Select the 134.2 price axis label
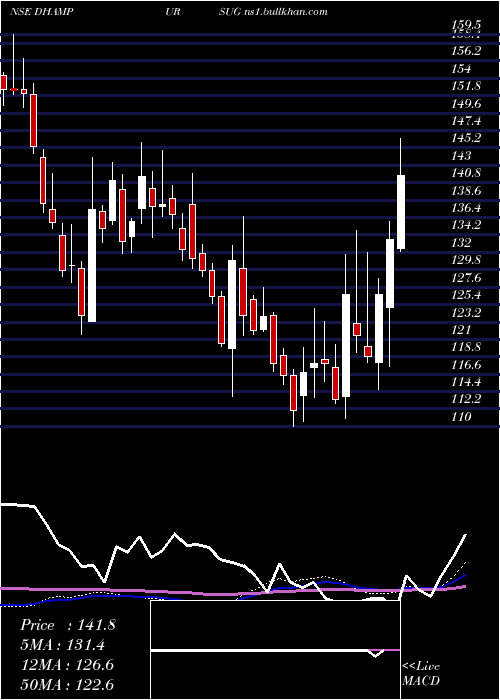The image size is (500, 700). [x=468, y=225]
